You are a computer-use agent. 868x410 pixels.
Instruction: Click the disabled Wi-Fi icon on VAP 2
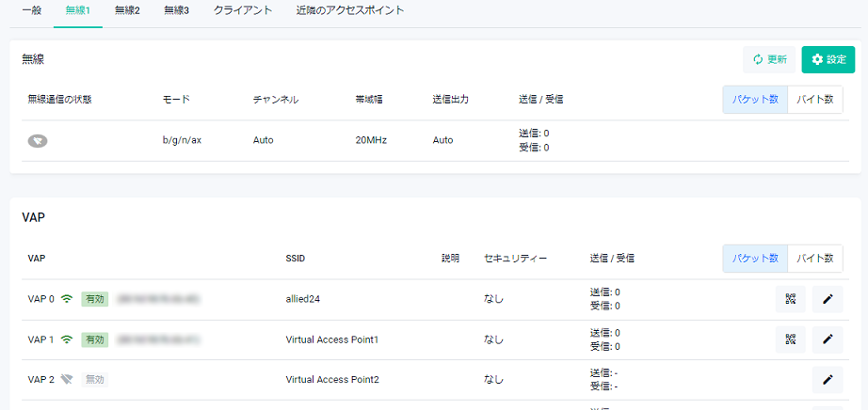(x=67, y=380)
